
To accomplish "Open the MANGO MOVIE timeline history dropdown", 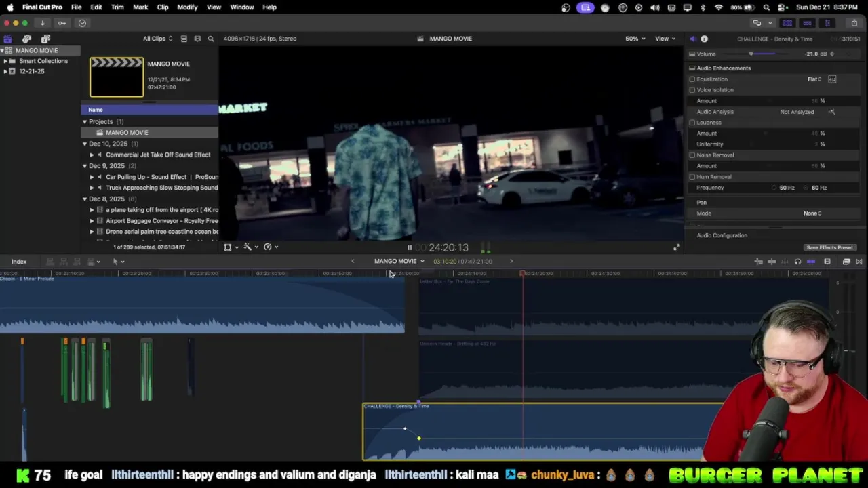I will pos(399,262).
